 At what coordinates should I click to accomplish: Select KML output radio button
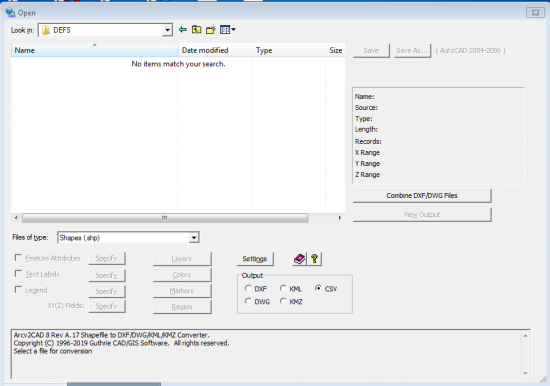coord(283,288)
